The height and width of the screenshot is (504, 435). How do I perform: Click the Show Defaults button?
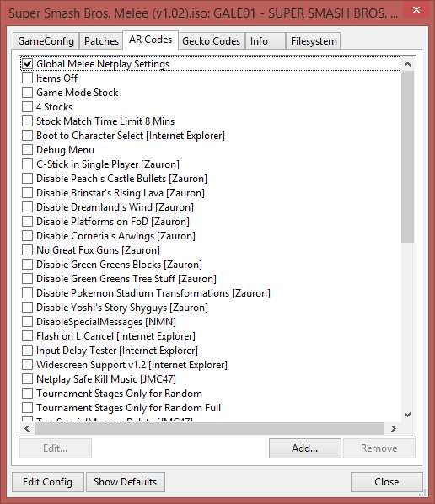126,482
